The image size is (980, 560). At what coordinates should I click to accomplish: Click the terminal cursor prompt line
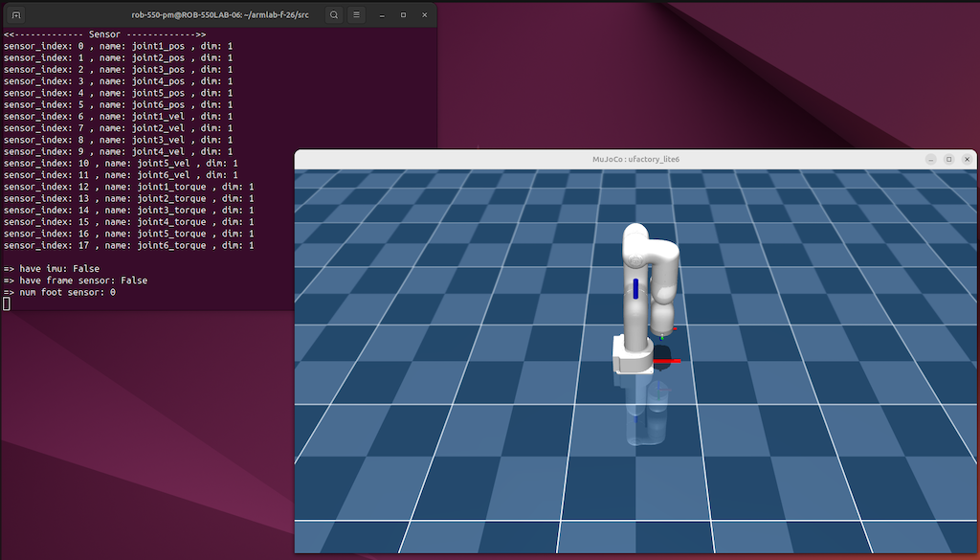pyautogui.click(x=7, y=303)
